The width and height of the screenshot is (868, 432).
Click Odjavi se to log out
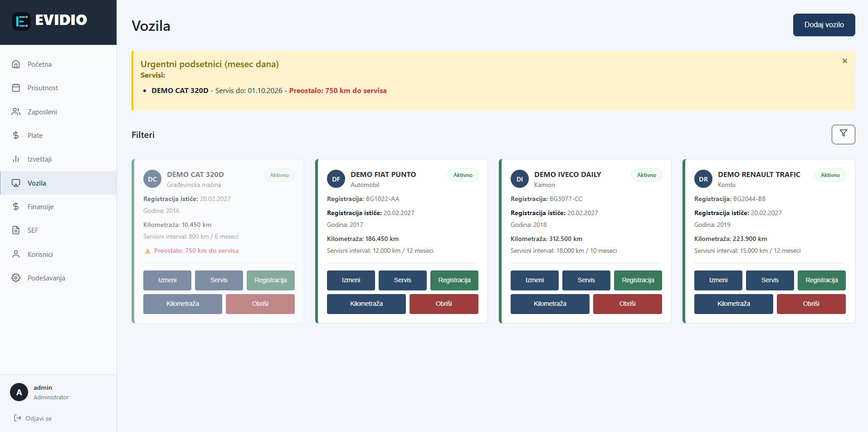click(x=39, y=418)
